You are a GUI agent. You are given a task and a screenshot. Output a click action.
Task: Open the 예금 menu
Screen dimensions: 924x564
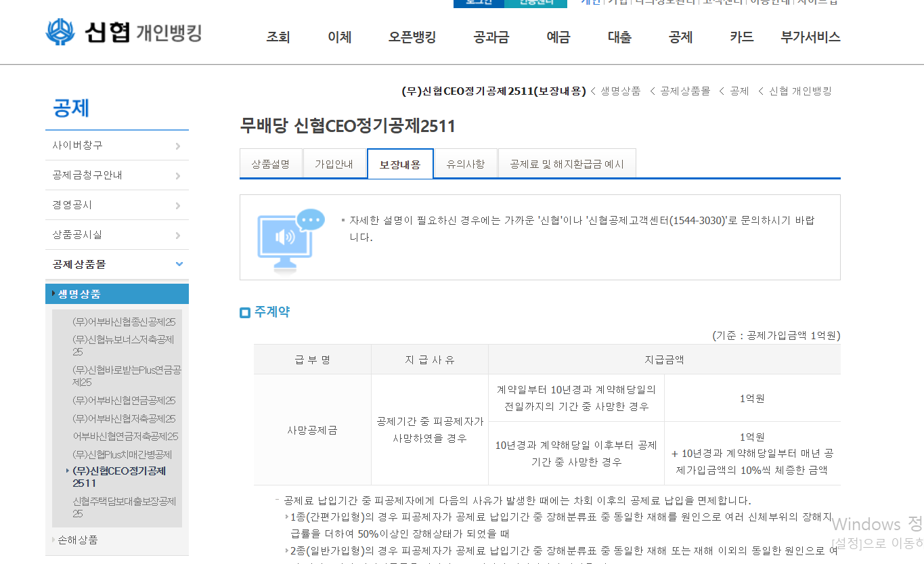[x=558, y=37]
